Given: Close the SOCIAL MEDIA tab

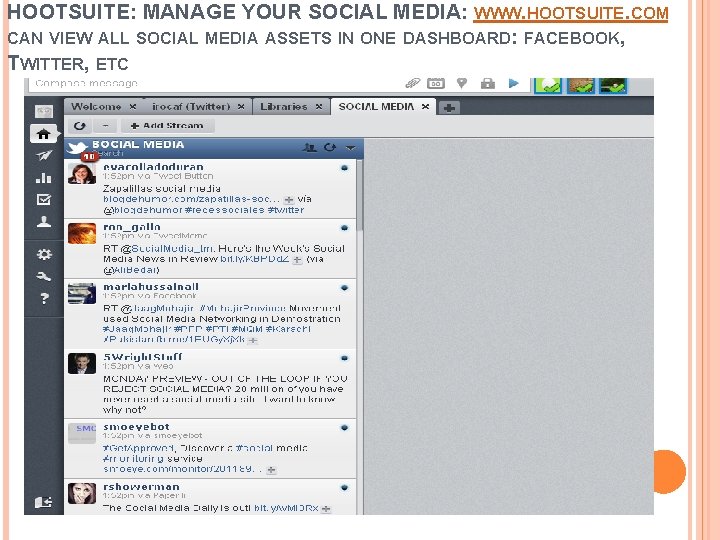Looking at the screenshot, I should (x=426, y=107).
